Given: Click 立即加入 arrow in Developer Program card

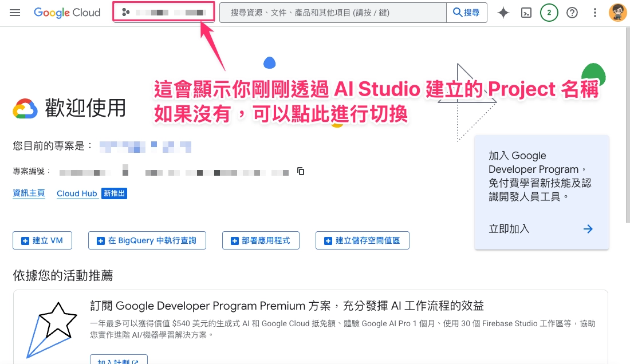Looking at the screenshot, I should [x=588, y=229].
